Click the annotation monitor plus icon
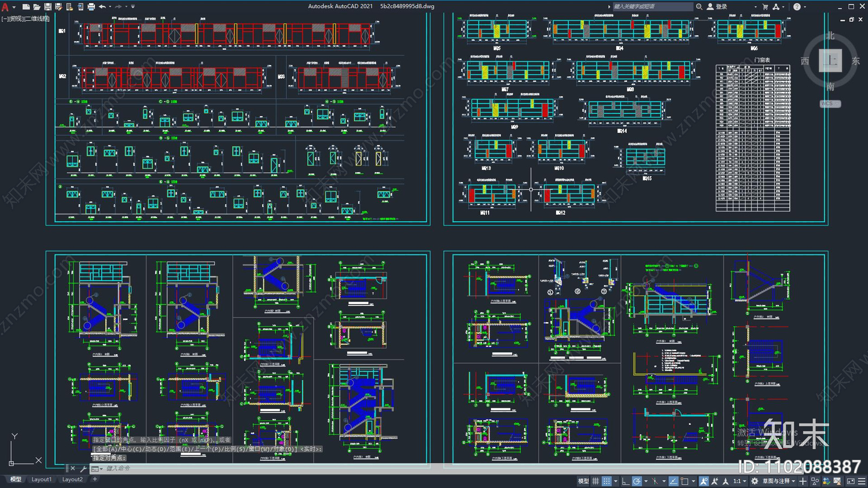Screen dimensions: 868x488 tap(803, 481)
